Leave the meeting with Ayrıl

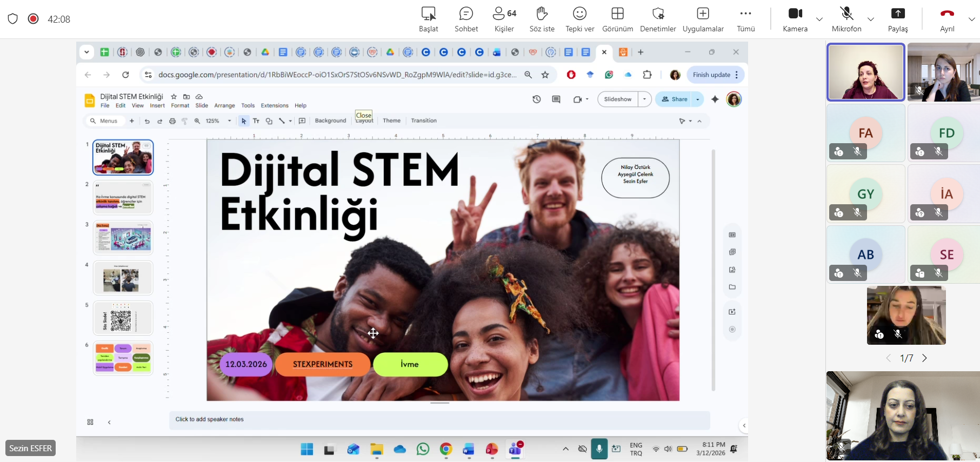tap(947, 19)
